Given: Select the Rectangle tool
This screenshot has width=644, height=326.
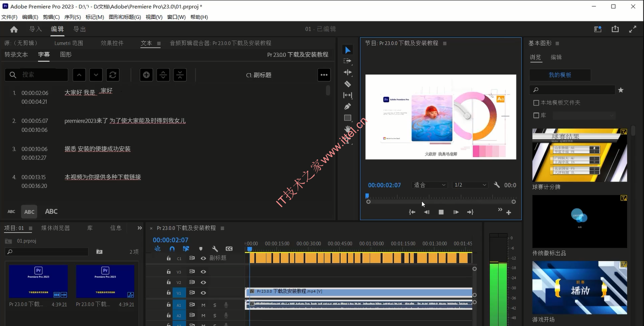Looking at the screenshot, I should [x=348, y=118].
